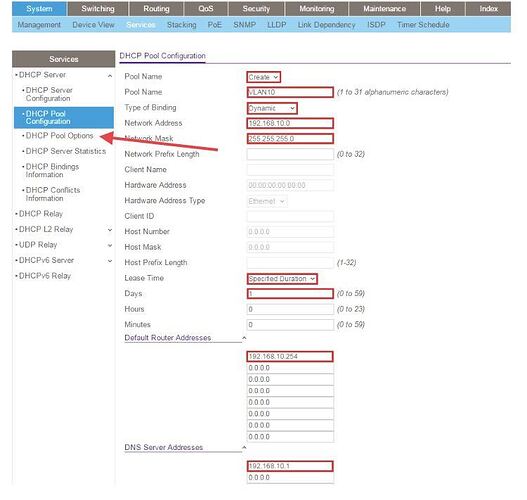Switch to the Switching tab

98,9
